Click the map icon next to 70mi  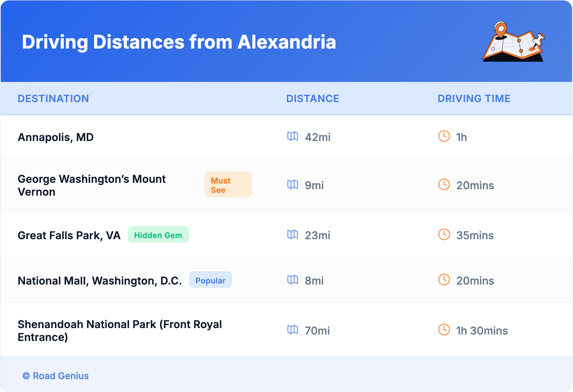tap(293, 330)
